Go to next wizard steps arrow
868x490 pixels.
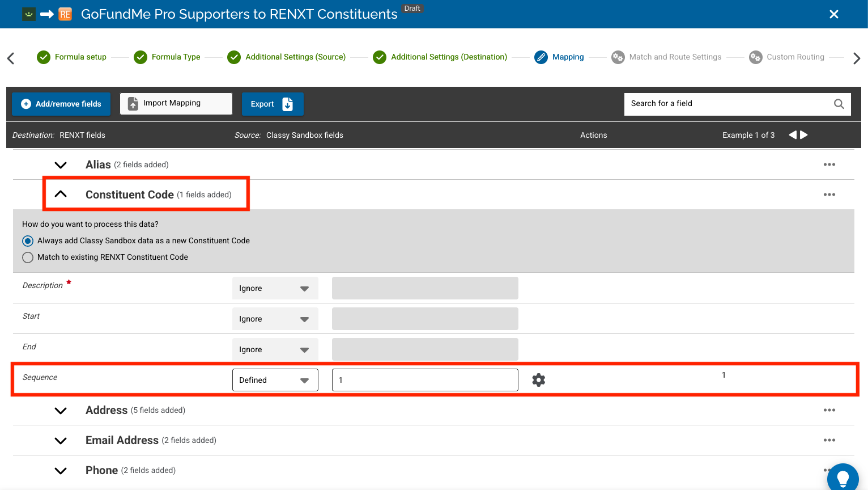[x=857, y=58]
